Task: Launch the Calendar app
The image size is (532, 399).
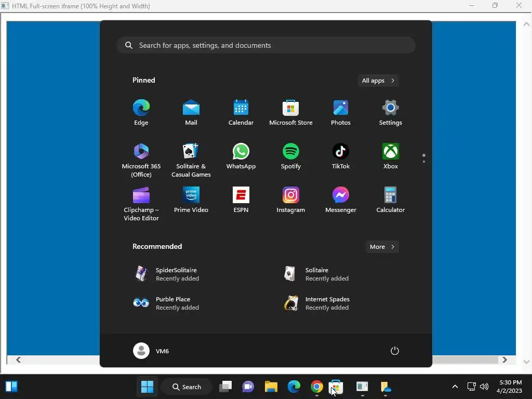Action: tap(241, 113)
